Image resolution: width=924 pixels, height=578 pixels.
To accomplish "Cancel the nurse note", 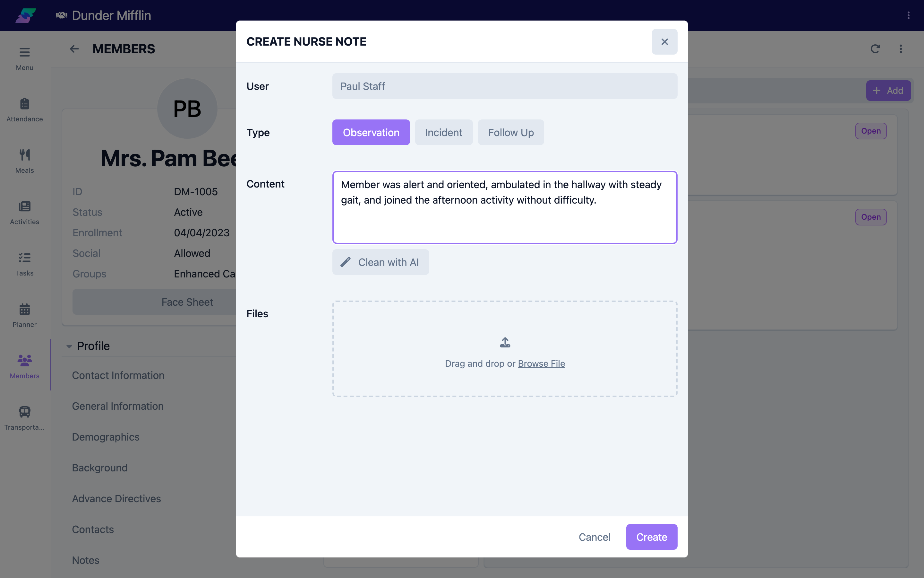I will click(595, 537).
